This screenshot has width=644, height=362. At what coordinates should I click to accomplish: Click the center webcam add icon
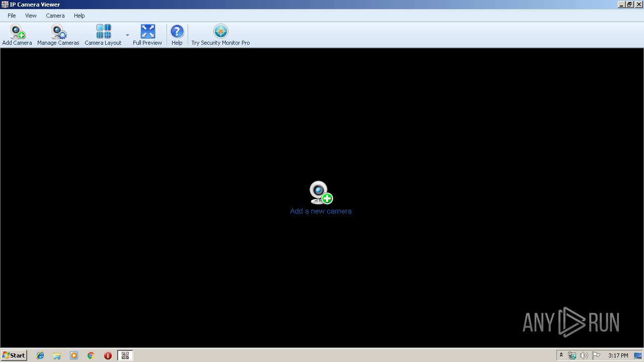(x=321, y=193)
